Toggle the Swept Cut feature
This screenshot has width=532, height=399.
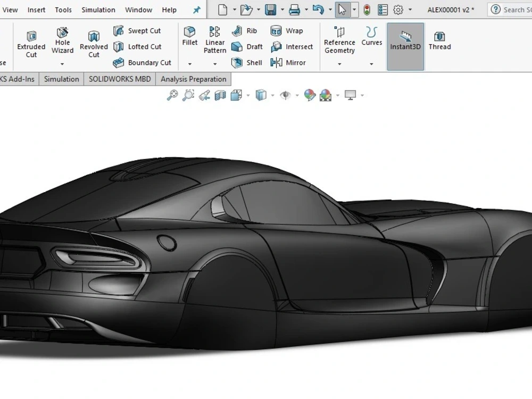[x=139, y=30]
